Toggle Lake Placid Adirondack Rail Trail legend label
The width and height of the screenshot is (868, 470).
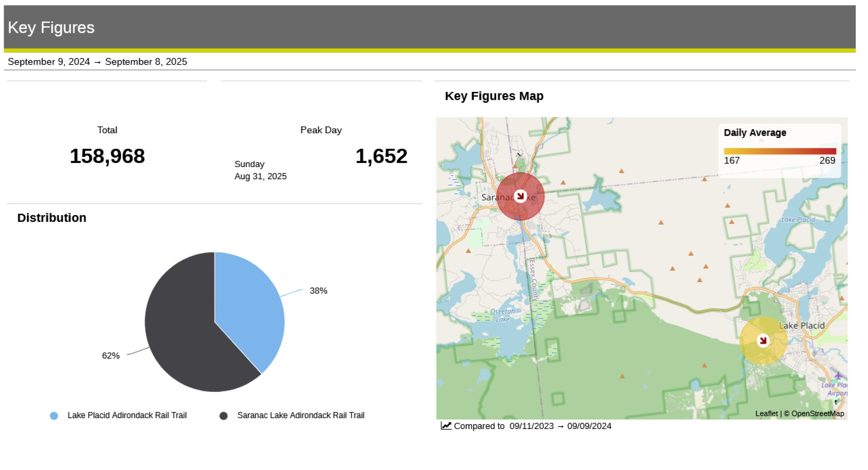(127, 415)
